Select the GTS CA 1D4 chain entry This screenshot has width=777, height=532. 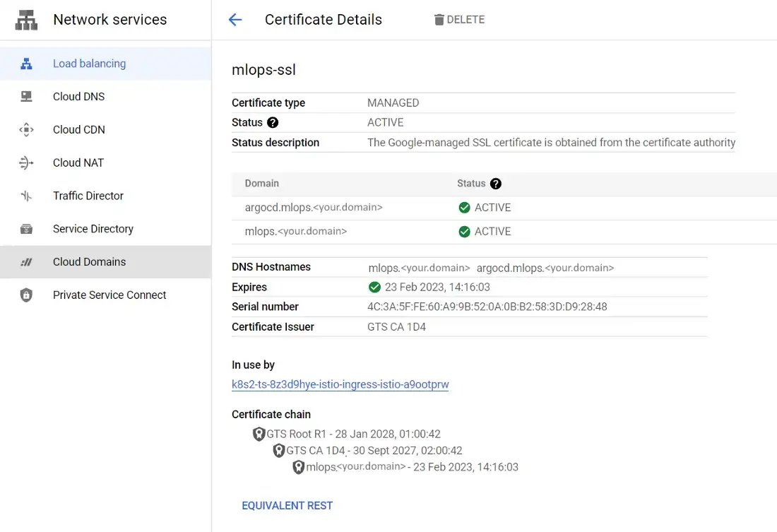point(374,451)
